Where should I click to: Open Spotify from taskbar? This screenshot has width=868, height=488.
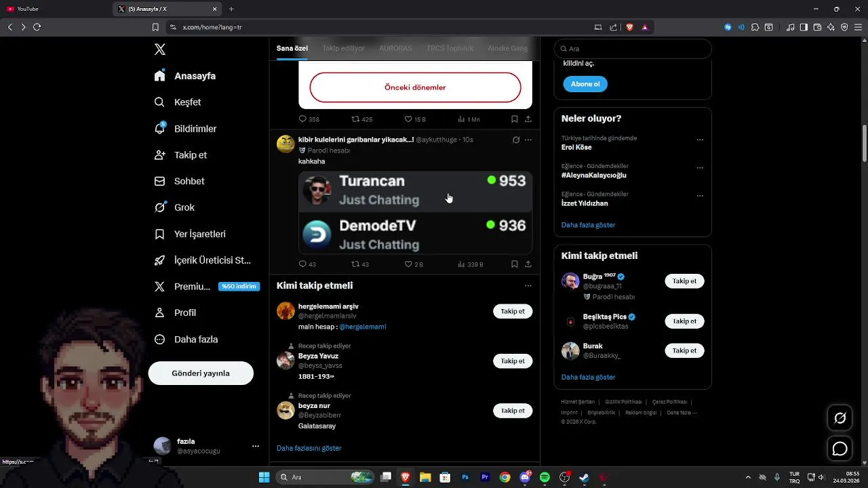[545, 477]
